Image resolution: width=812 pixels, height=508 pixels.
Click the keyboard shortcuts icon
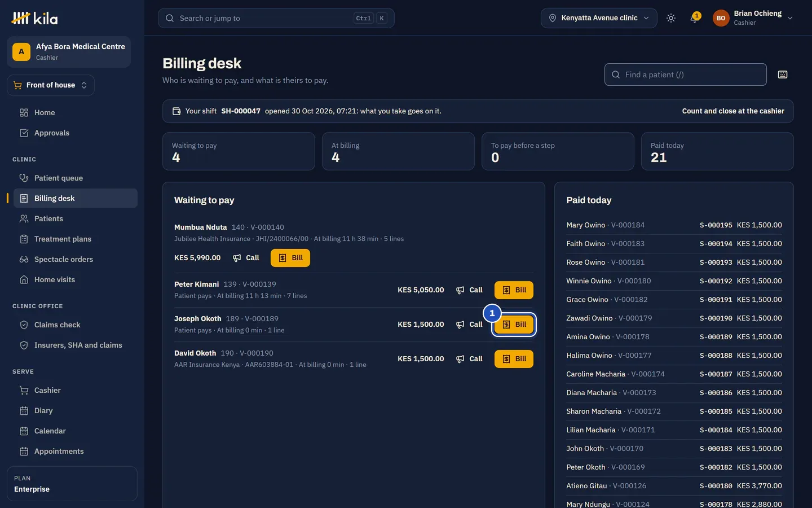[783, 75]
